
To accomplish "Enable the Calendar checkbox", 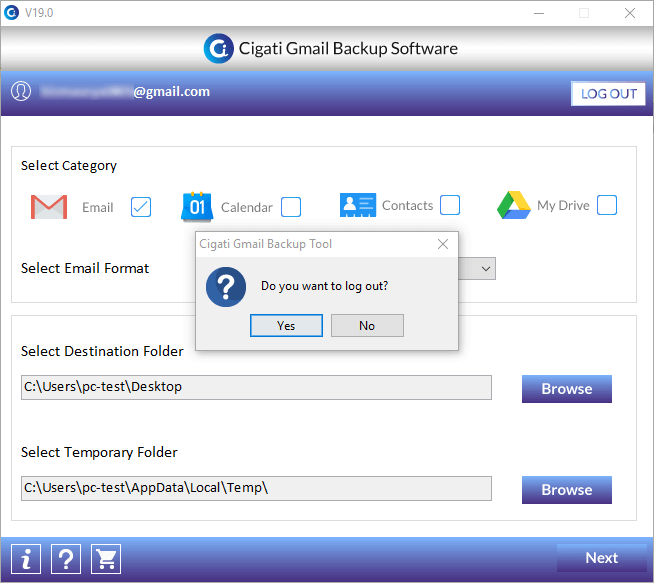I will [291, 207].
